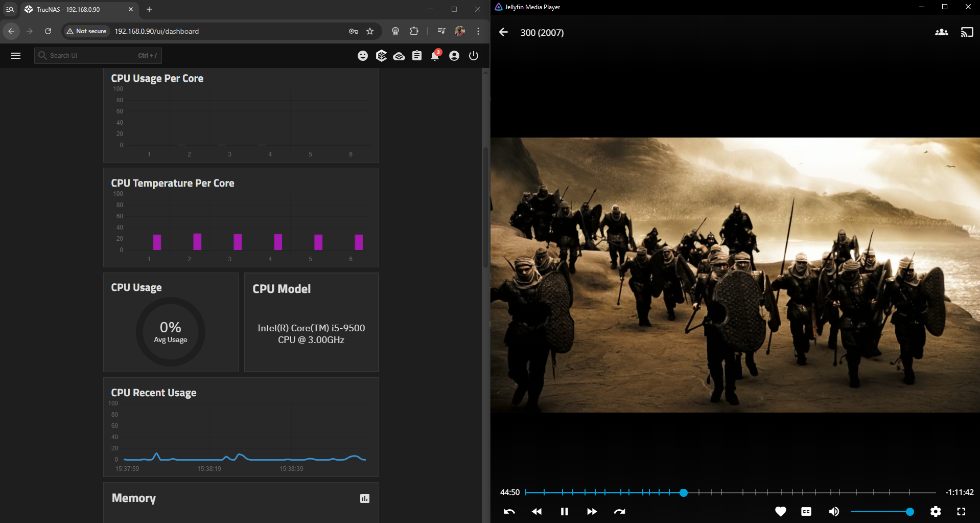Open the TrueNAS power options menu

pos(474,56)
